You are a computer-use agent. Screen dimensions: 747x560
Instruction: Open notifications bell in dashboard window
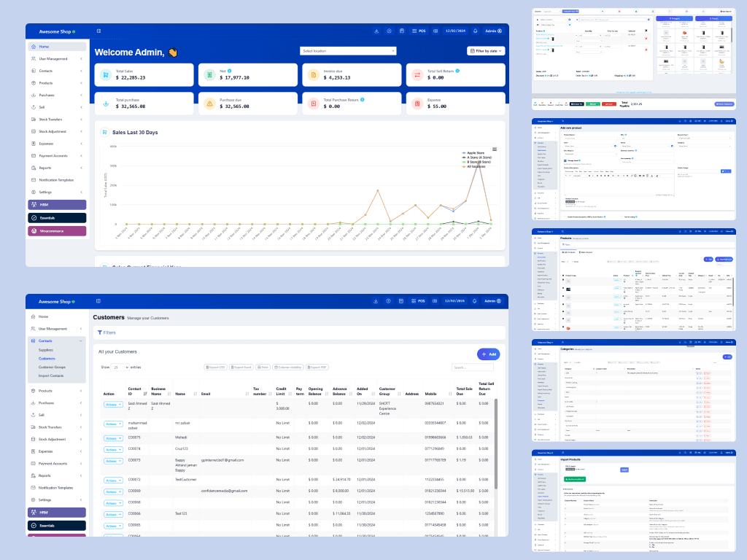(x=475, y=31)
